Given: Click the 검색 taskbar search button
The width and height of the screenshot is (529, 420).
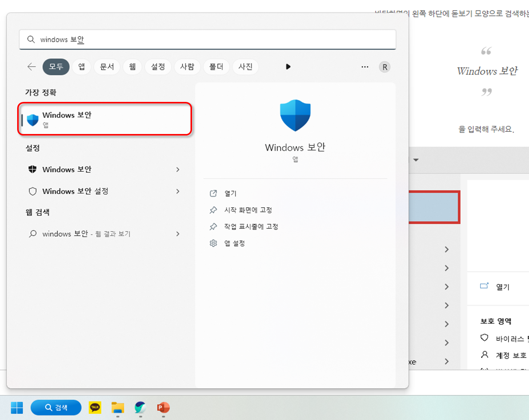Looking at the screenshot, I should (56, 408).
